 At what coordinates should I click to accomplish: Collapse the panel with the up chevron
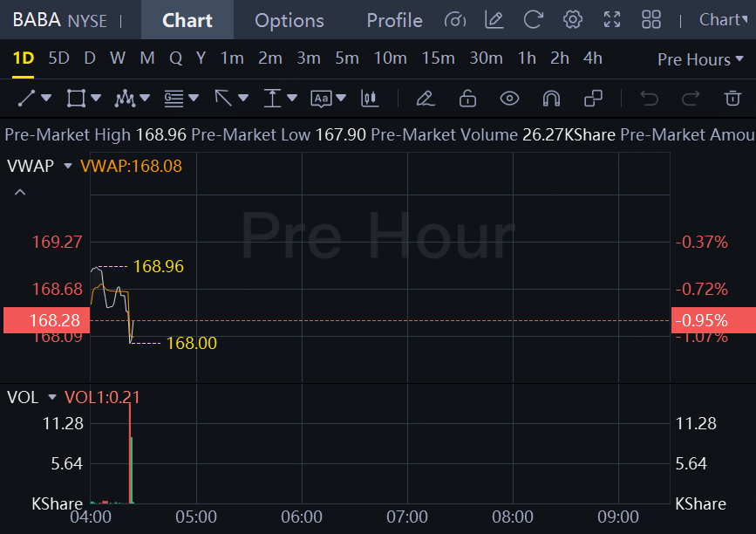click(20, 192)
